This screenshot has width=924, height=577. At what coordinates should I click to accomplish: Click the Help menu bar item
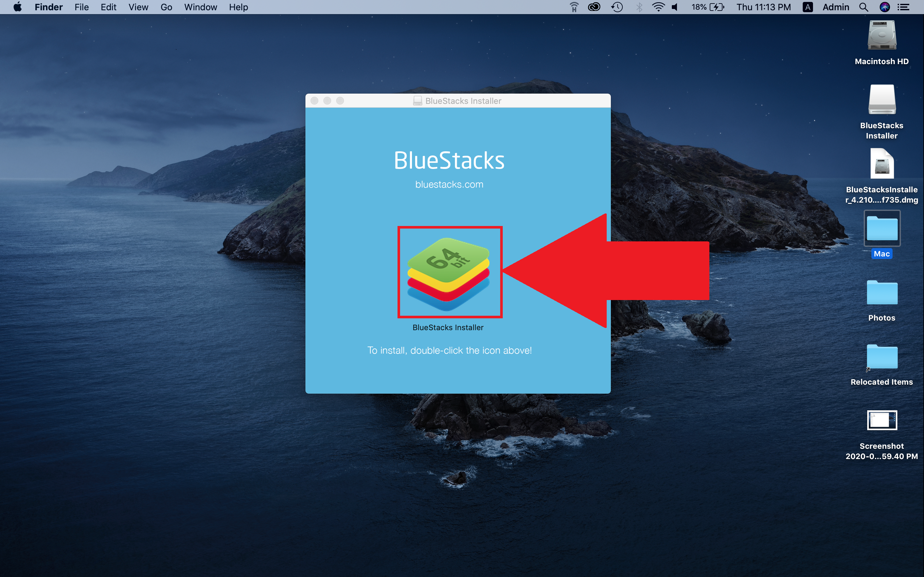point(238,7)
